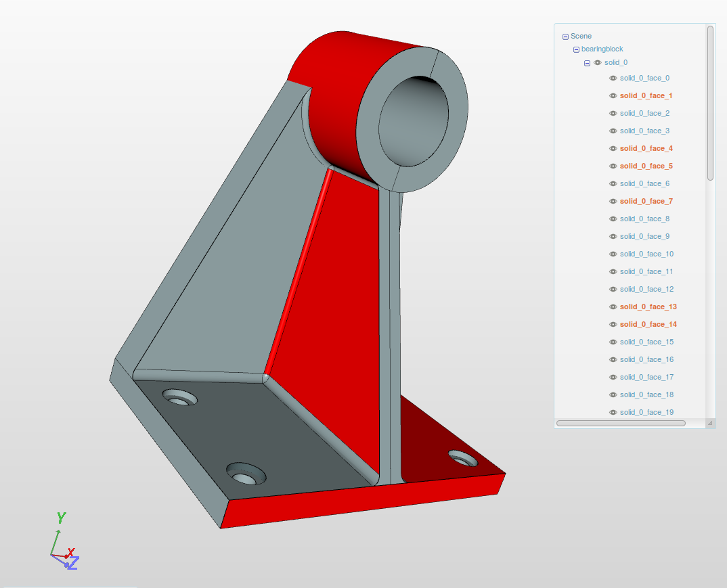This screenshot has width=727, height=588.
Task: Toggle eye icon beside solid_0_face_13
Action: point(613,307)
